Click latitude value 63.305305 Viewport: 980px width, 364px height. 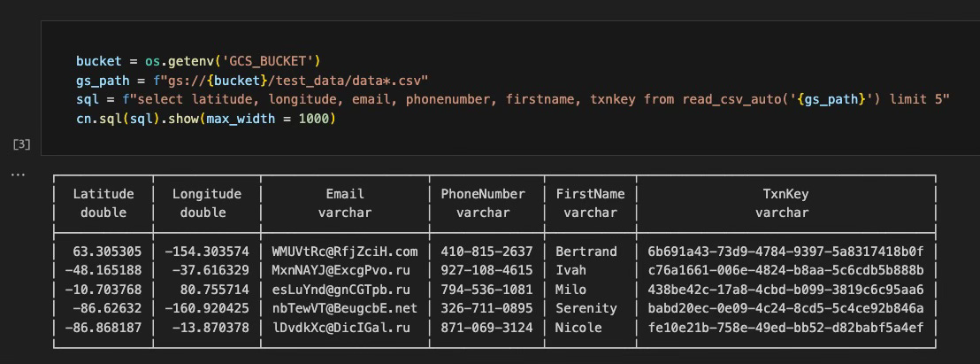point(108,252)
